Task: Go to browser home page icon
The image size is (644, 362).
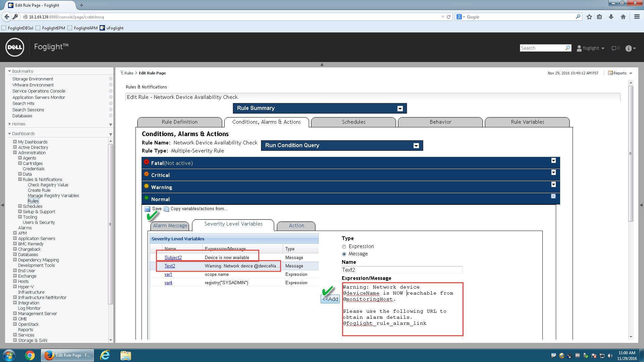Action: pyautogui.click(x=623, y=17)
